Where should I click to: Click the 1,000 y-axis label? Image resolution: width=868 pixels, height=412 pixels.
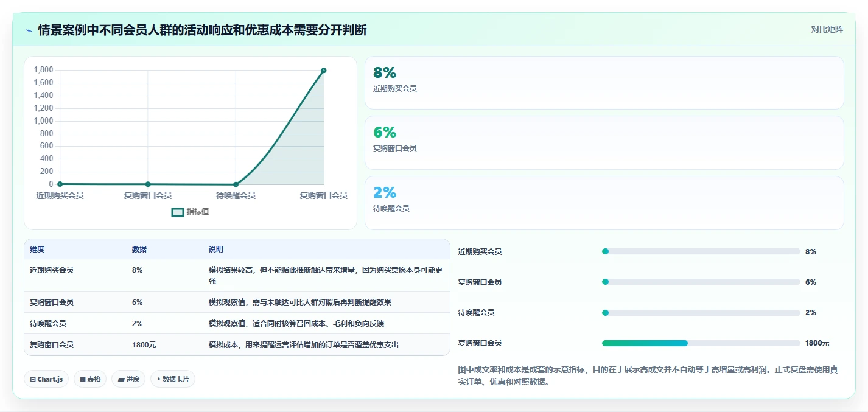tap(43, 120)
